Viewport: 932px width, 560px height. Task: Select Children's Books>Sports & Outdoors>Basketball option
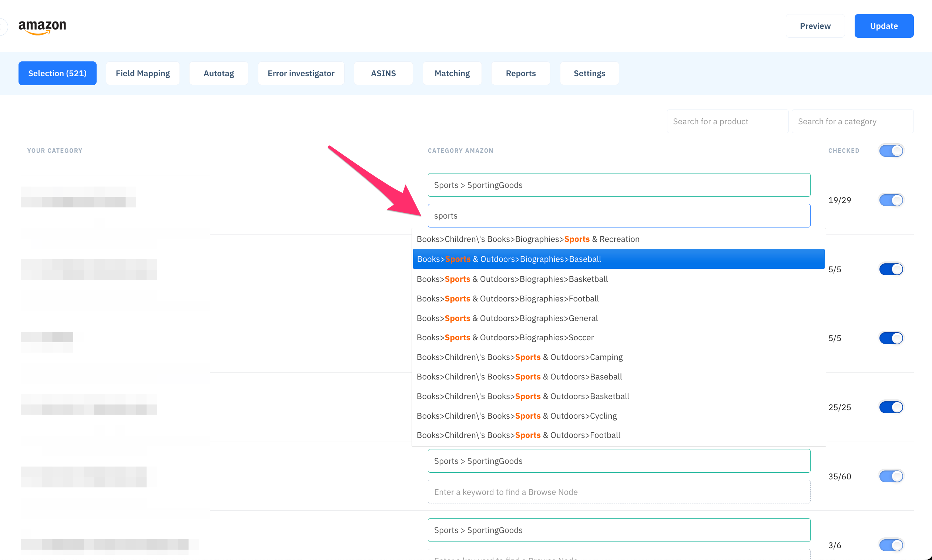(618, 397)
